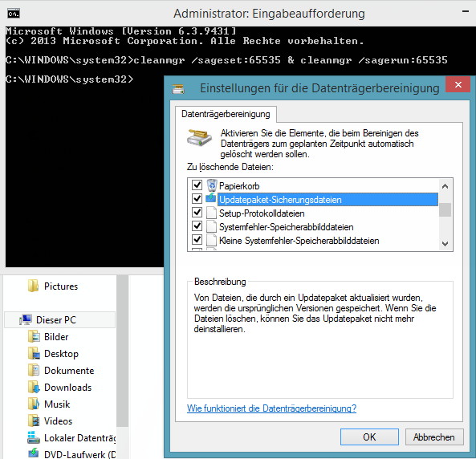The height and width of the screenshot is (459, 476).
Task: Click the Videos folder icon
Action: pos(34,421)
